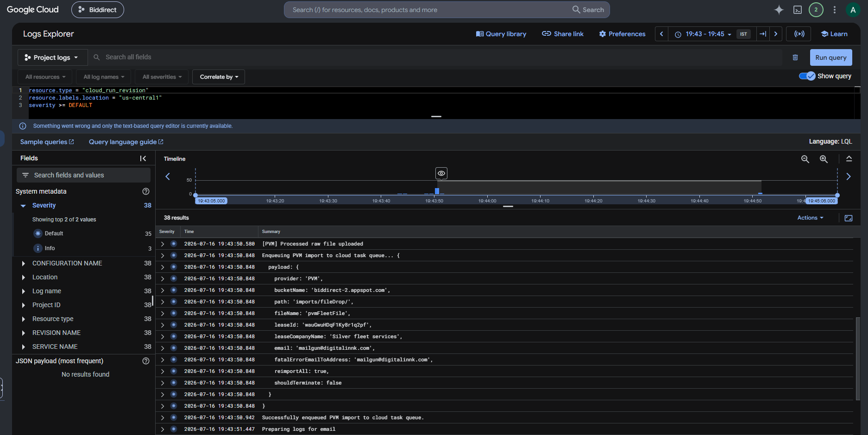Click the query editor resize handle
This screenshot has width=868, height=435.
436,116
